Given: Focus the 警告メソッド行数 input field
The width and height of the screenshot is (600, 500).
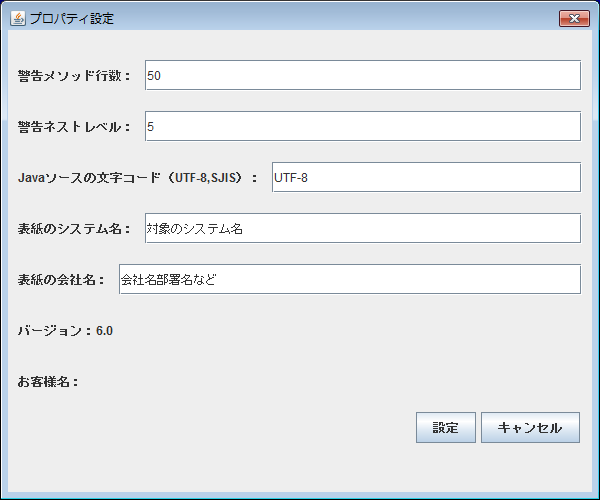Looking at the screenshot, I should point(363,75).
